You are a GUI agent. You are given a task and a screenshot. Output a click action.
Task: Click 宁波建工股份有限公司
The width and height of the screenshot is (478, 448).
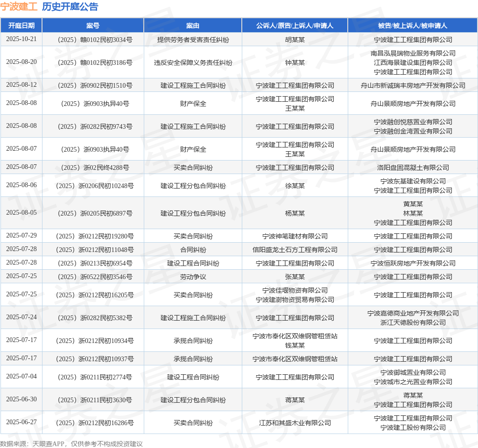coord(413,427)
